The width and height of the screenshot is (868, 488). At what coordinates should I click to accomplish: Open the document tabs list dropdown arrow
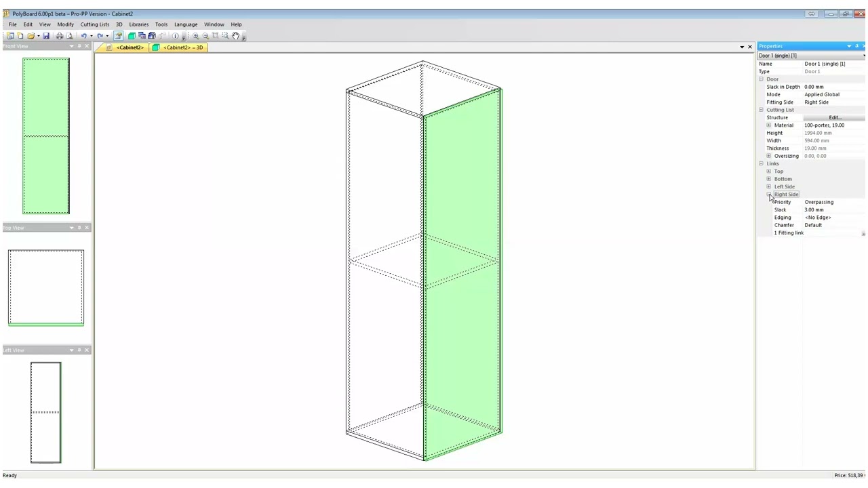(742, 47)
